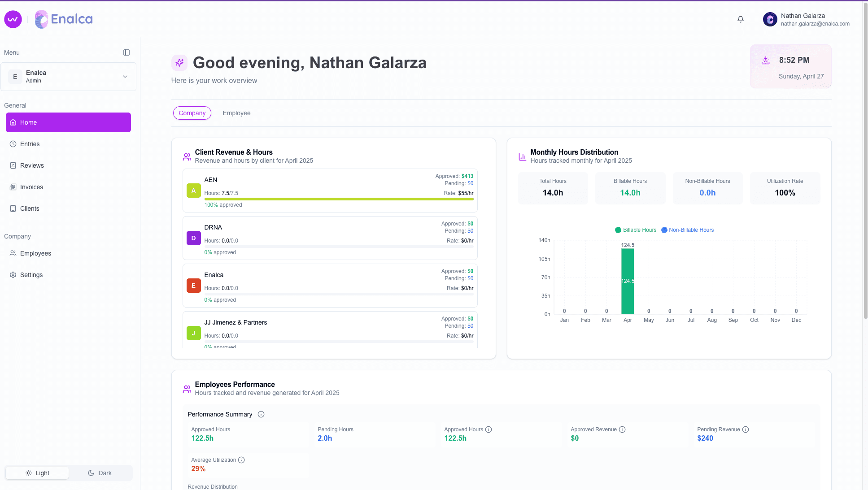Toggle Billable Hours legend in chart
Image resolution: width=868 pixels, height=490 pixels.
635,230
